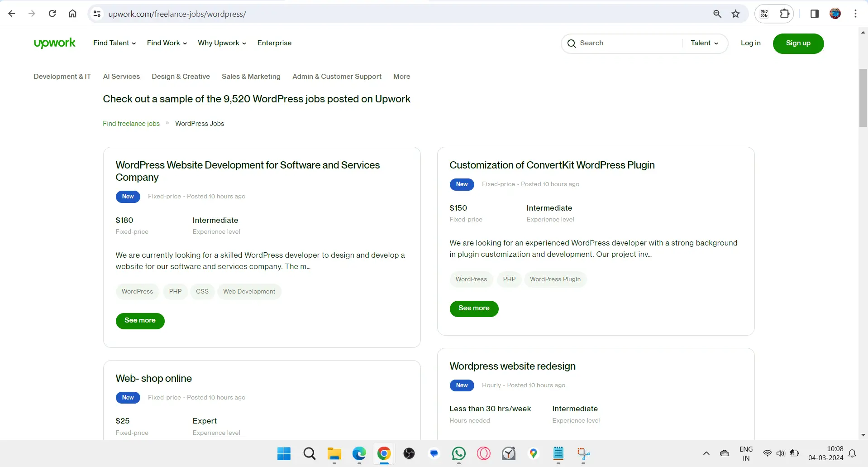This screenshot has height=467, width=868.
Task: Open Chrome three-dot menu
Action: 855,14
